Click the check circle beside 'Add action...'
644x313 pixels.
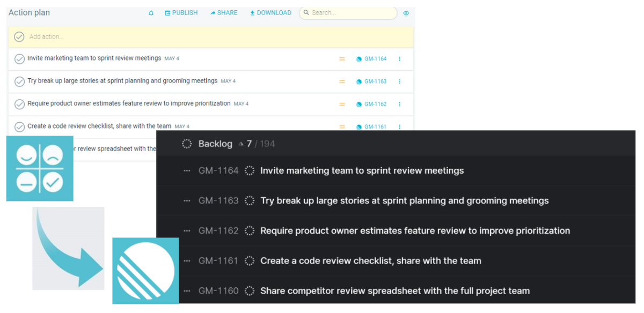point(19,37)
